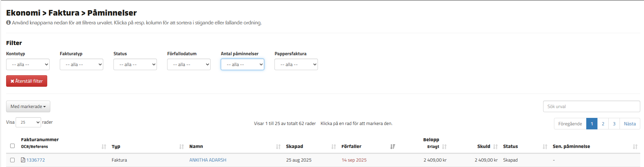Click sort icon beside Skuld header
644x167 pixels.
pyautogui.click(x=495, y=147)
